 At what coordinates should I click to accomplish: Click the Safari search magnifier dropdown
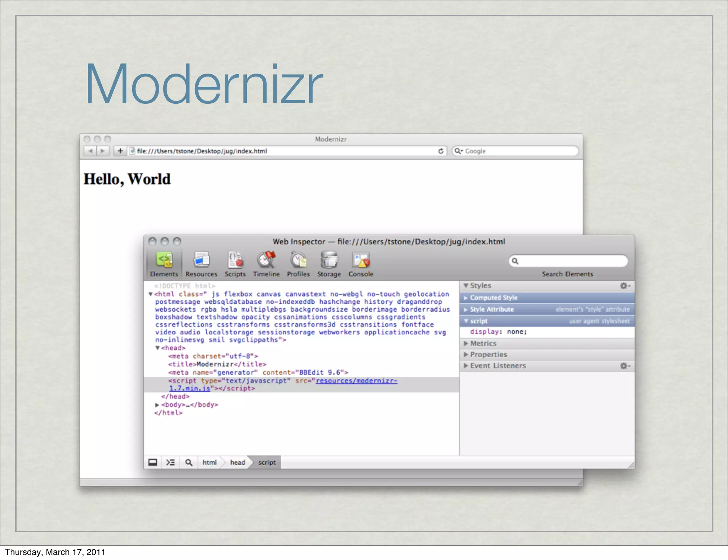pyautogui.click(x=459, y=151)
